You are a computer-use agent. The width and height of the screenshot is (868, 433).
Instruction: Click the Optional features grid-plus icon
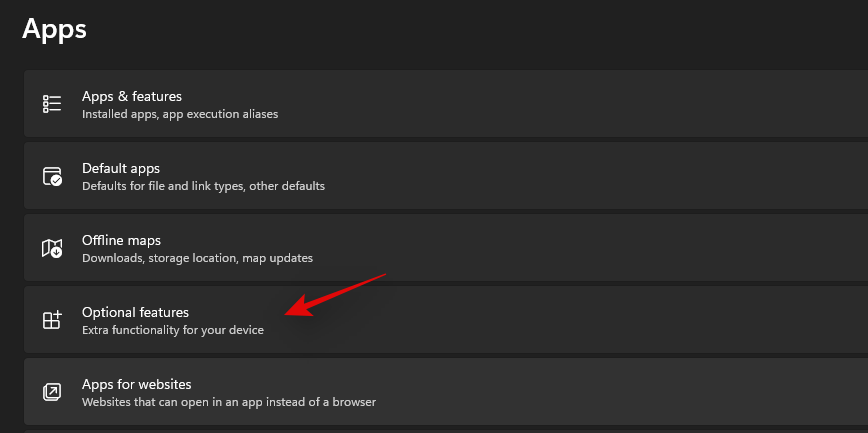click(52, 320)
